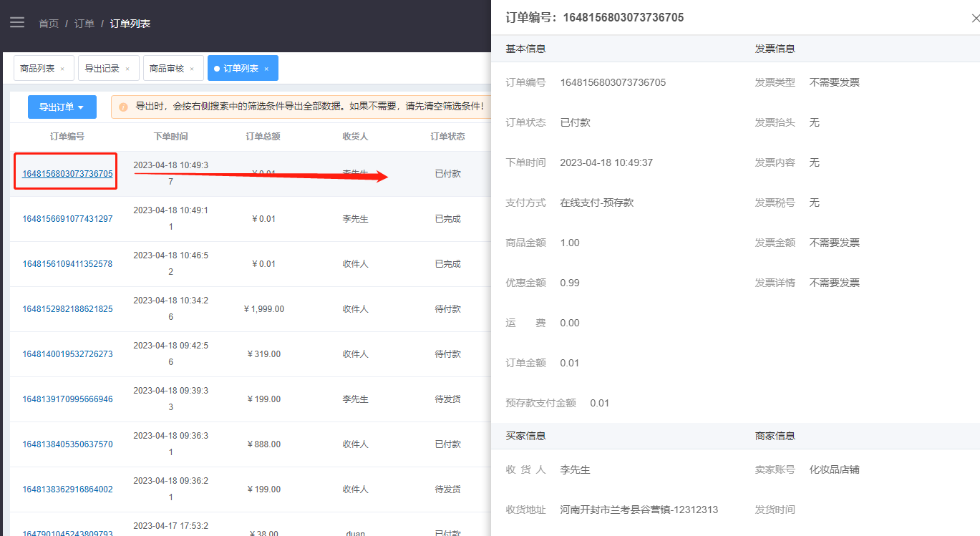This screenshot has height=536, width=980.
Task: Expand the 导出订单 dropdown button
Action: point(62,107)
